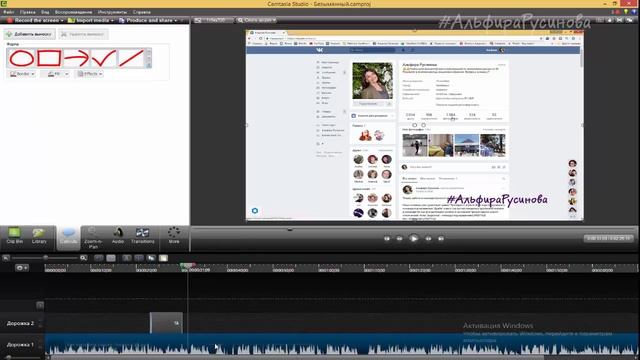Open the Effects dropdown

[x=90, y=74]
